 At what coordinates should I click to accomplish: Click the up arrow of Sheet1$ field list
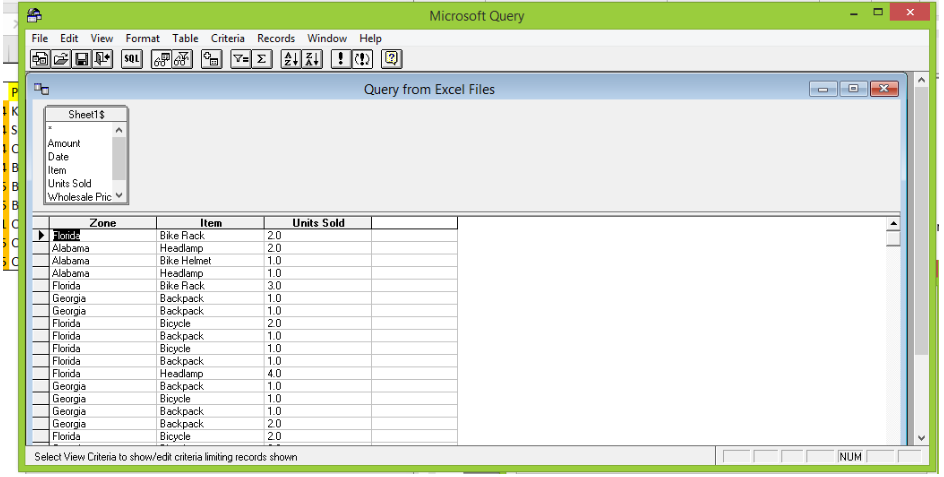[119, 129]
